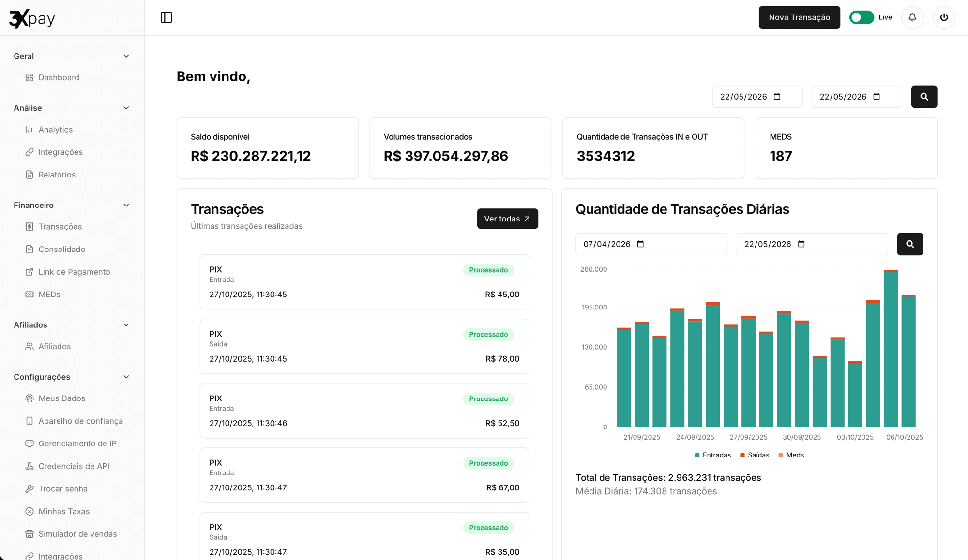The width and height of the screenshot is (968, 560).
Task: Click Ver todas transactions button
Action: [507, 219]
